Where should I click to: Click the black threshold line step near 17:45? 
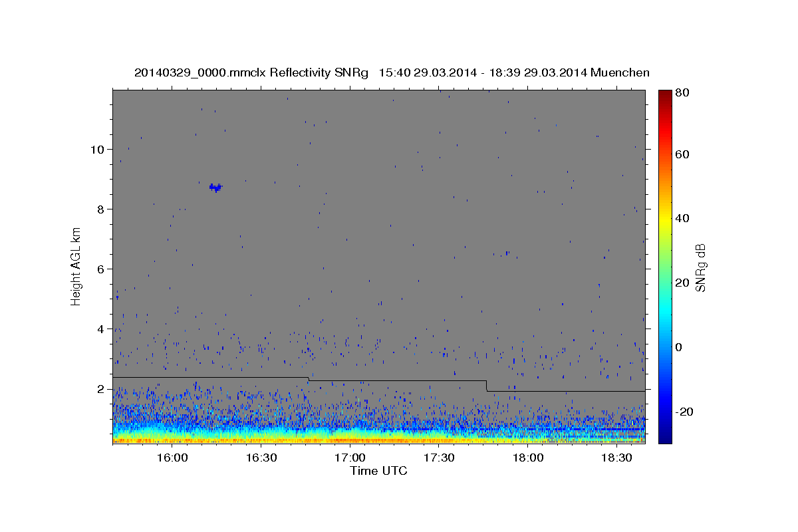tap(486, 386)
